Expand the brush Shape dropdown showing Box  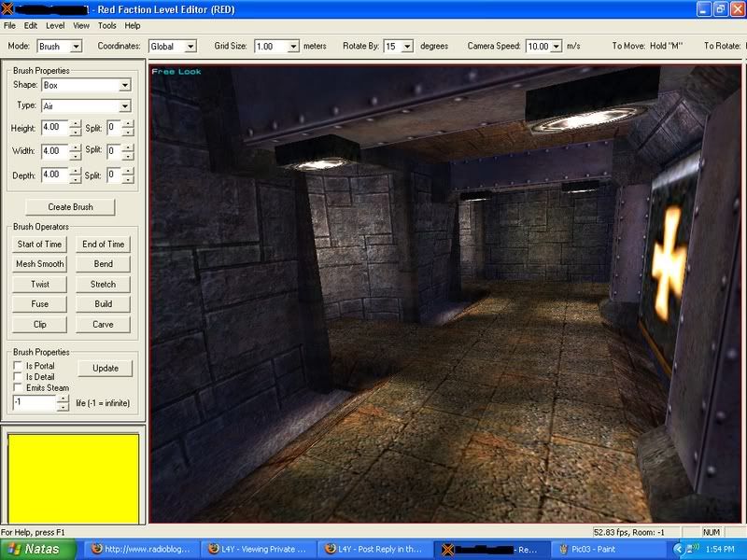coord(124,85)
